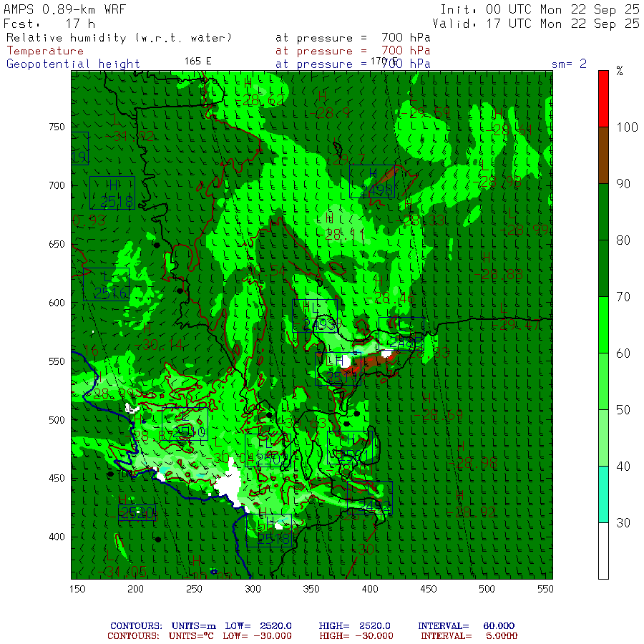Click the blue 'Geopotential height' legend label
Screen dimensions: 644x644
73,64
